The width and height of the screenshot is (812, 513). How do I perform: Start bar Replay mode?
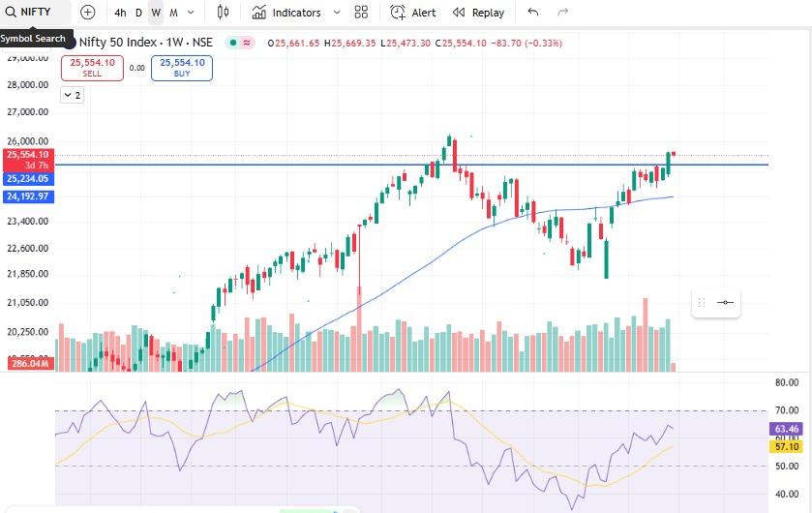478,13
